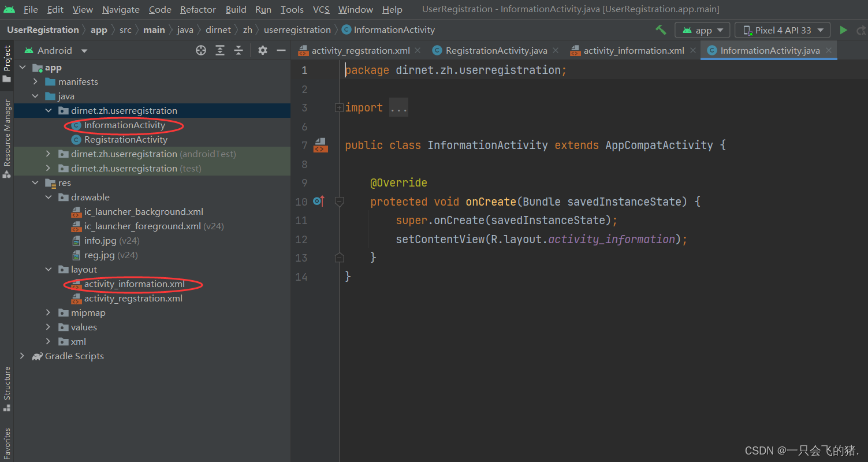Expand the mipmap folder

point(49,313)
